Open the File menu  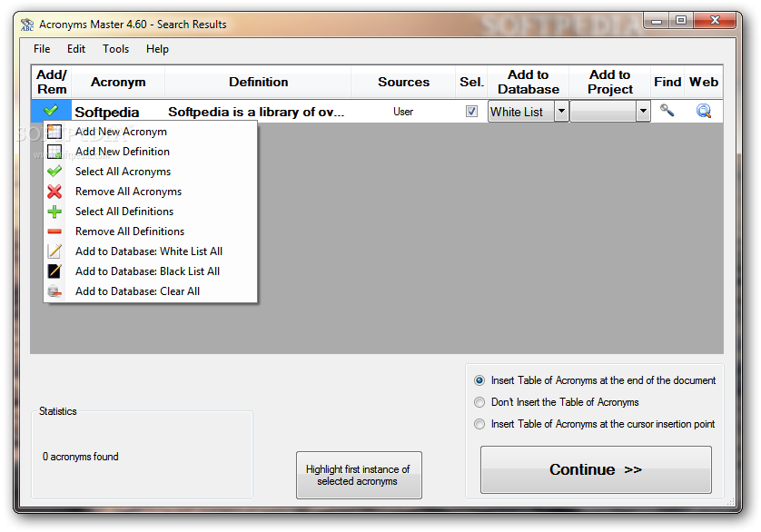[42, 49]
